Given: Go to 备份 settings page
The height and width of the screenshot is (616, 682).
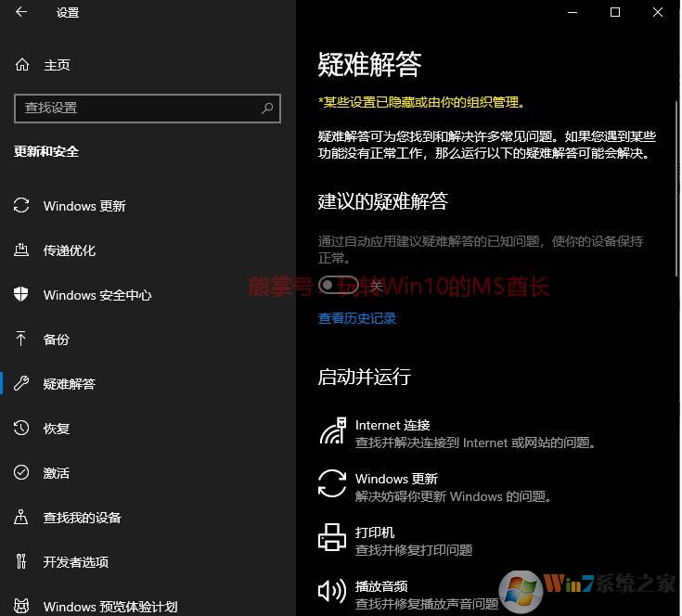Looking at the screenshot, I should 57,340.
